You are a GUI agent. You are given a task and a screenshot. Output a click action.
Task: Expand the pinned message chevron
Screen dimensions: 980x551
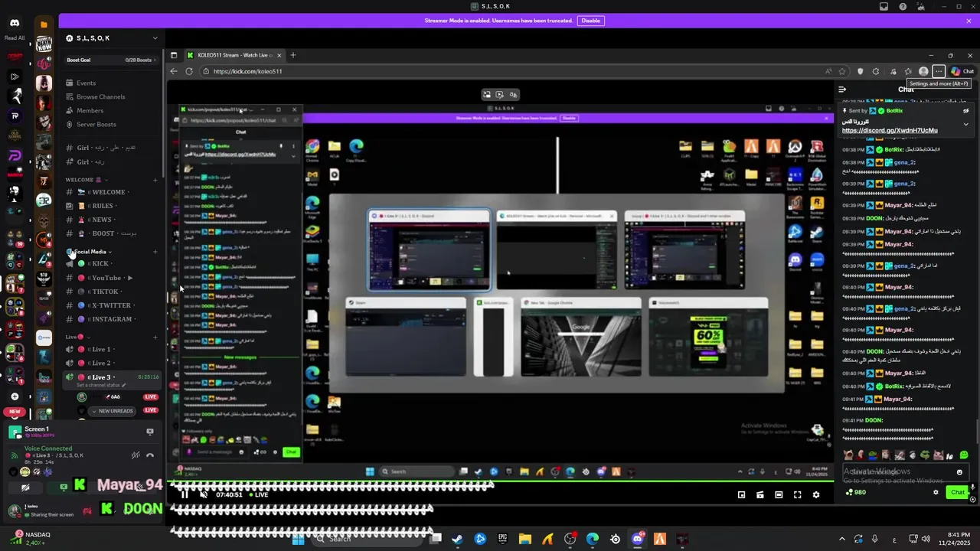pyautogui.click(x=965, y=123)
